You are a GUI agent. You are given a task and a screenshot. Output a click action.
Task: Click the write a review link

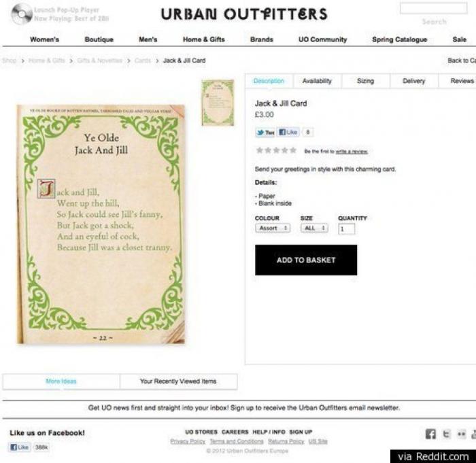(352, 151)
